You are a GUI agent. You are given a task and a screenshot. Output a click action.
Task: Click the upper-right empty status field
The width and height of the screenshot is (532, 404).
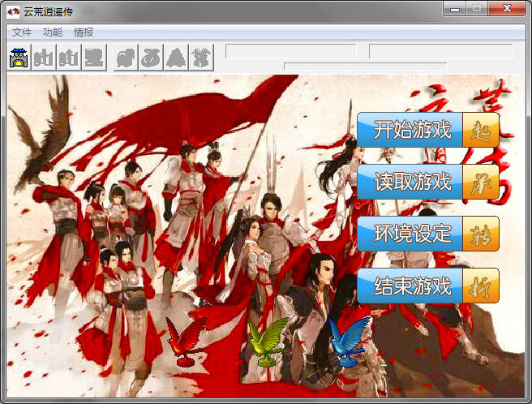(440, 51)
